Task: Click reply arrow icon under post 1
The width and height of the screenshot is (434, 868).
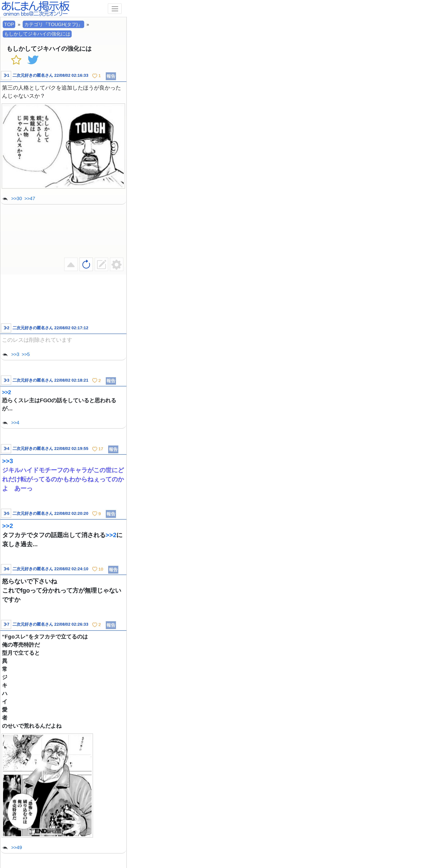Action: [5, 199]
